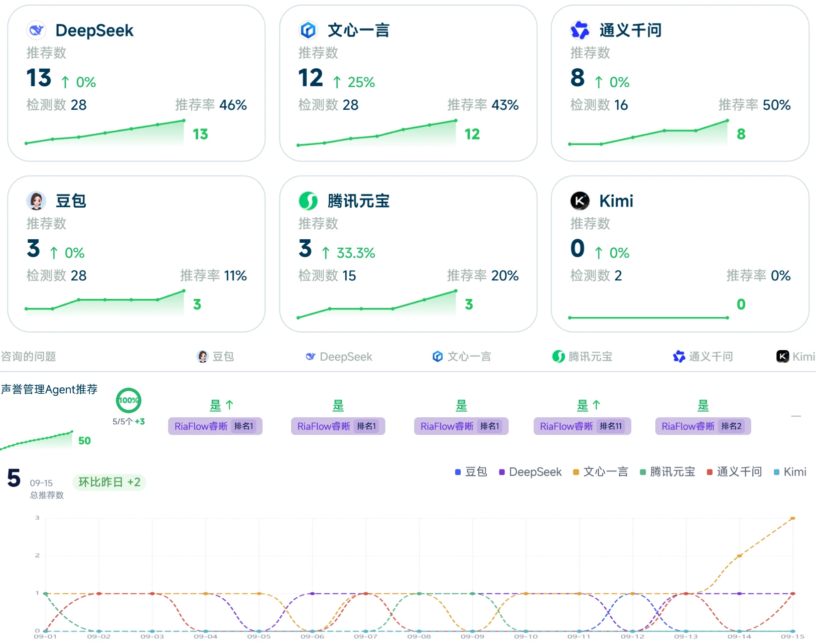
Task: Click the red 通义千问 data point at 09-02
Action: coord(99,593)
